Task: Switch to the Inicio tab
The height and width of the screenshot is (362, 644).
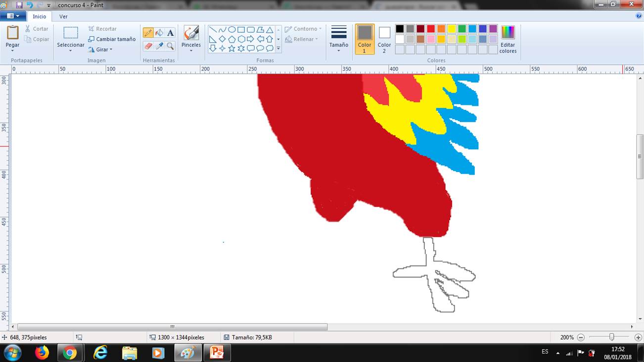Action: coord(40,16)
